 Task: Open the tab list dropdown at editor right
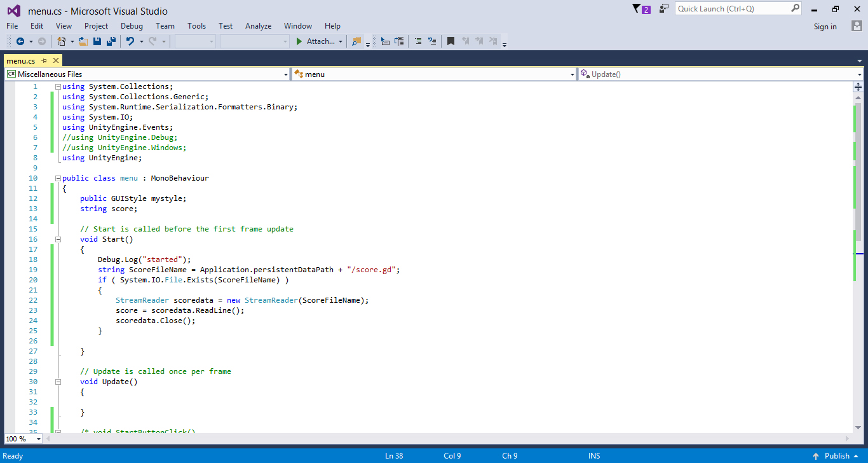click(x=859, y=60)
